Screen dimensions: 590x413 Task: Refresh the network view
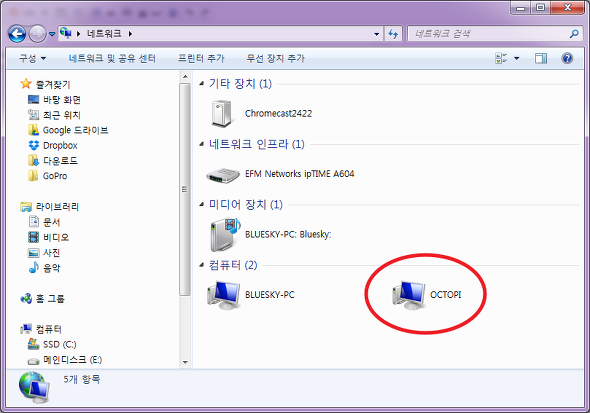coord(393,34)
